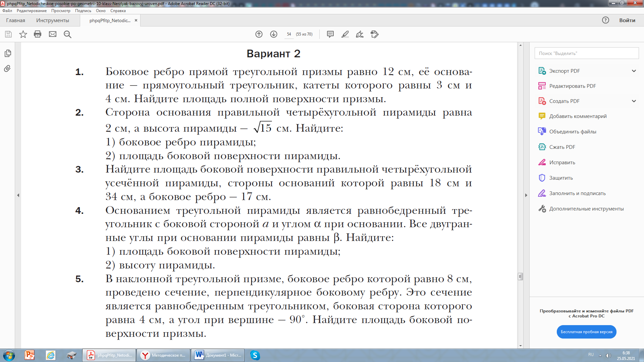The image size is (644, 362).
Task: Open the Просмотр menu
Action: pos(61,11)
